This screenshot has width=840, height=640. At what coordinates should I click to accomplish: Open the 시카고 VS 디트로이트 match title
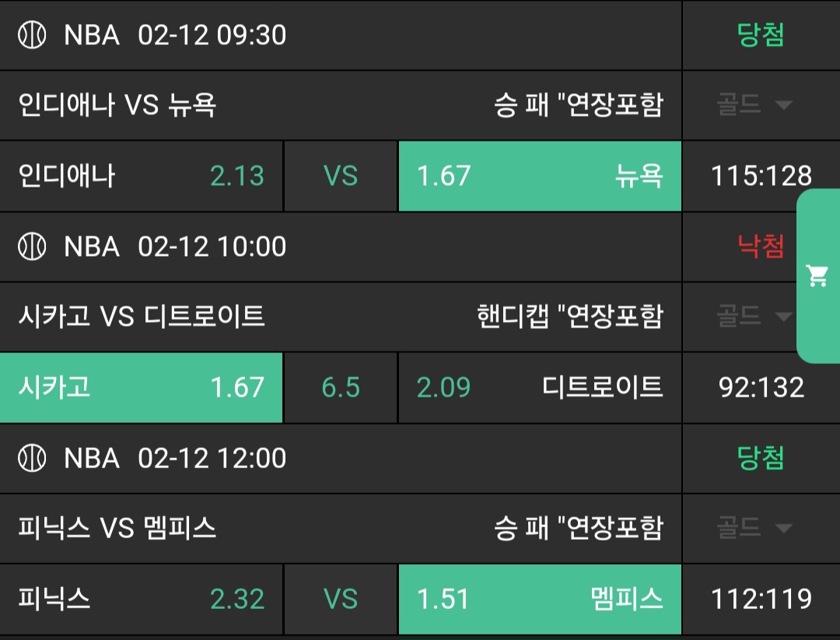(x=142, y=317)
